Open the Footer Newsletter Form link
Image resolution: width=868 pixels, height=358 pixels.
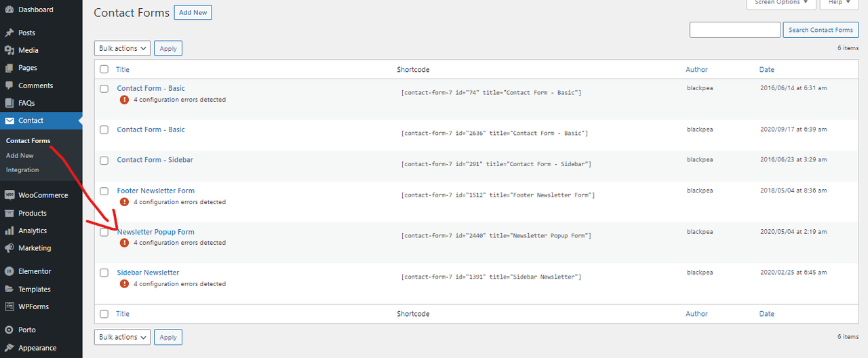click(156, 191)
